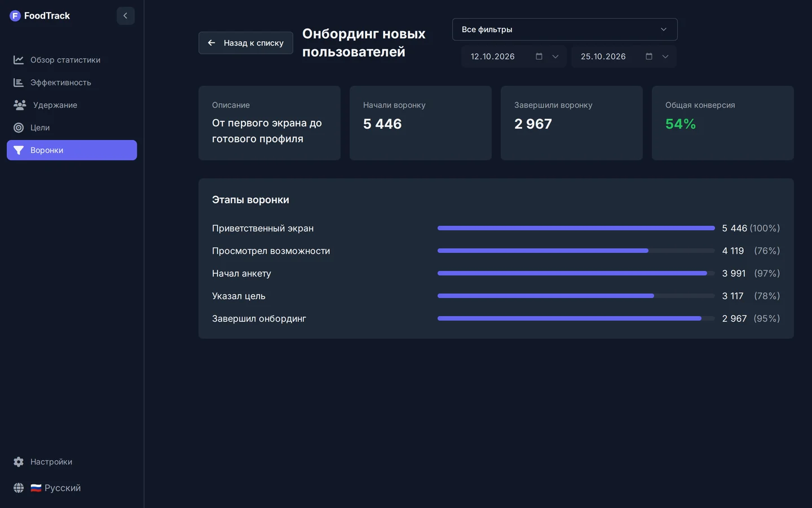Click the Онбординг новых пользователей title
This screenshot has height=508, width=812.
point(364,43)
